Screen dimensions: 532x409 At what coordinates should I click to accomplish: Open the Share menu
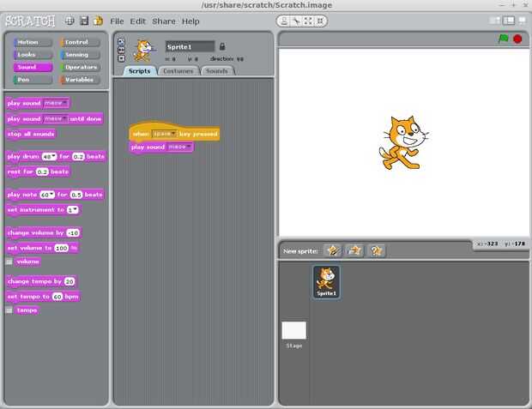tap(164, 21)
